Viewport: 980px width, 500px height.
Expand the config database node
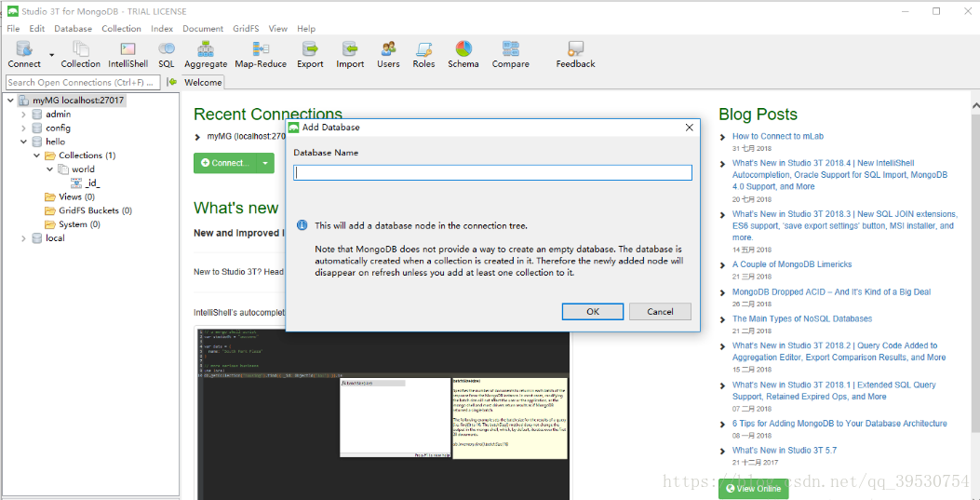pyautogui.click(x=23, y=128)
